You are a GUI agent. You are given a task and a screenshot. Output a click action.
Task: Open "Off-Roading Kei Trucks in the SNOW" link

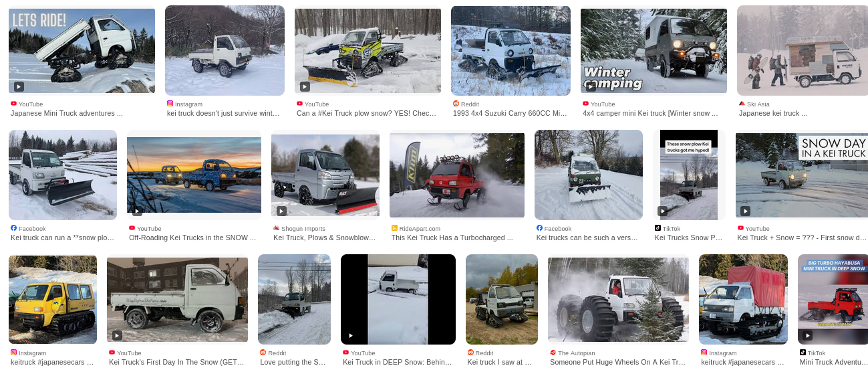tap(192, 238)
